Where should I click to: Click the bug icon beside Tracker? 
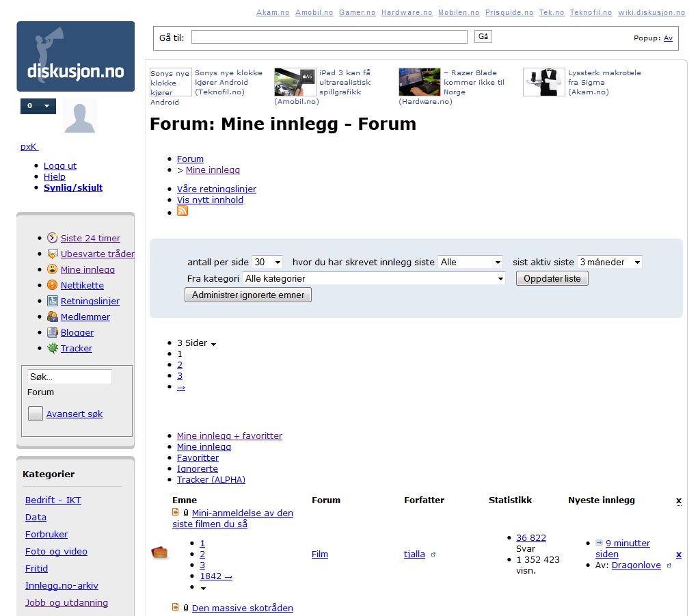pos(52,348)
